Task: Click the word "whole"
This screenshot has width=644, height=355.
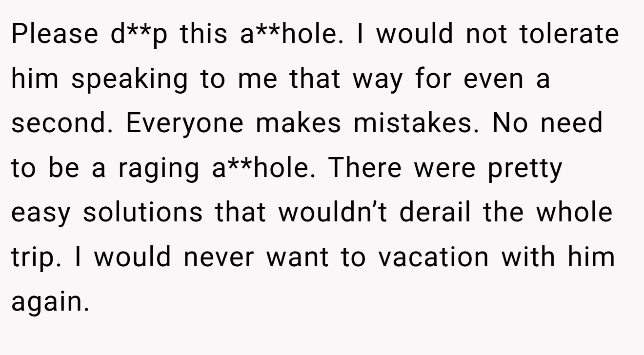Action: pos(577,214)
